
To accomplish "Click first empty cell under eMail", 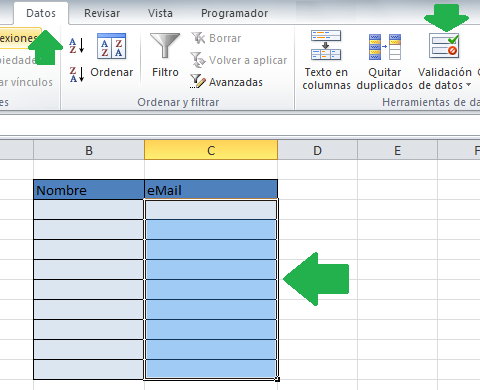I will coord(211,210).
